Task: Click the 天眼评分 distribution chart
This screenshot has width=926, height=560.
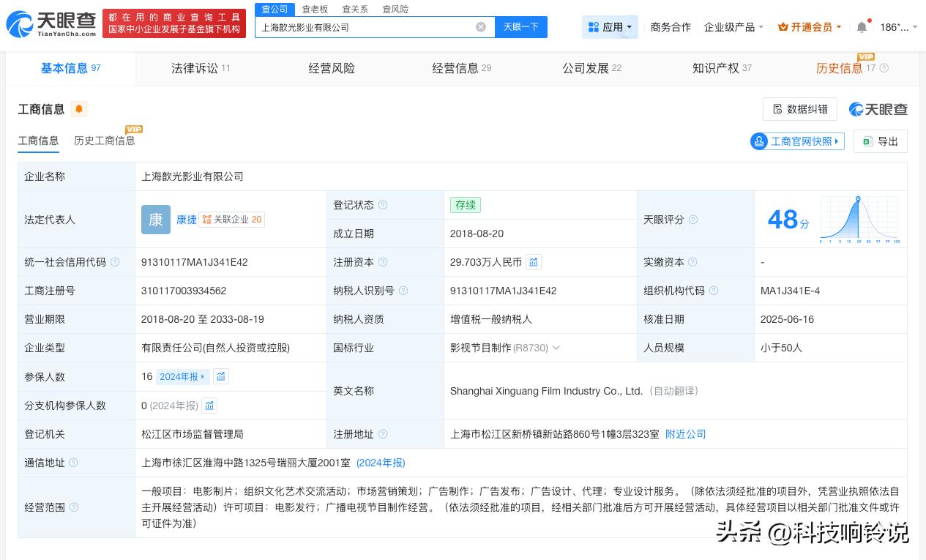Action: pos(860,220)
